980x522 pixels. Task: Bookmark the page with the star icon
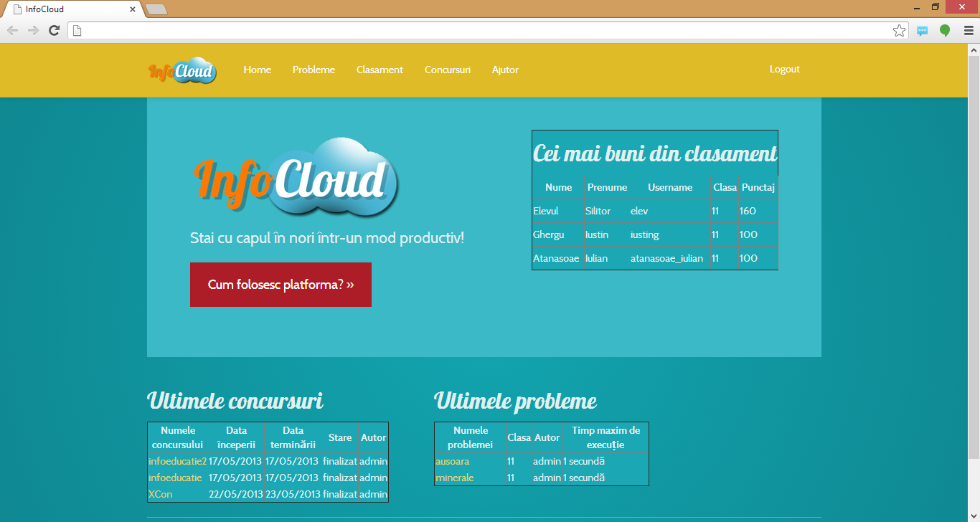(899, 30)
